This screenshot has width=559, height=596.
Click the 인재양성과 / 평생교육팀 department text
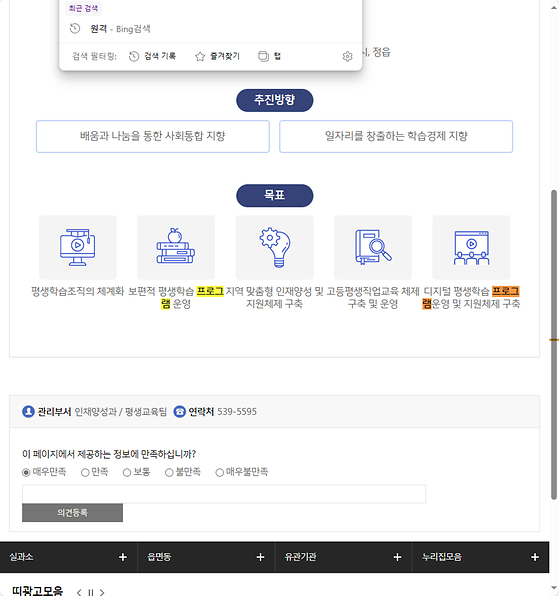tap(120, 412)
